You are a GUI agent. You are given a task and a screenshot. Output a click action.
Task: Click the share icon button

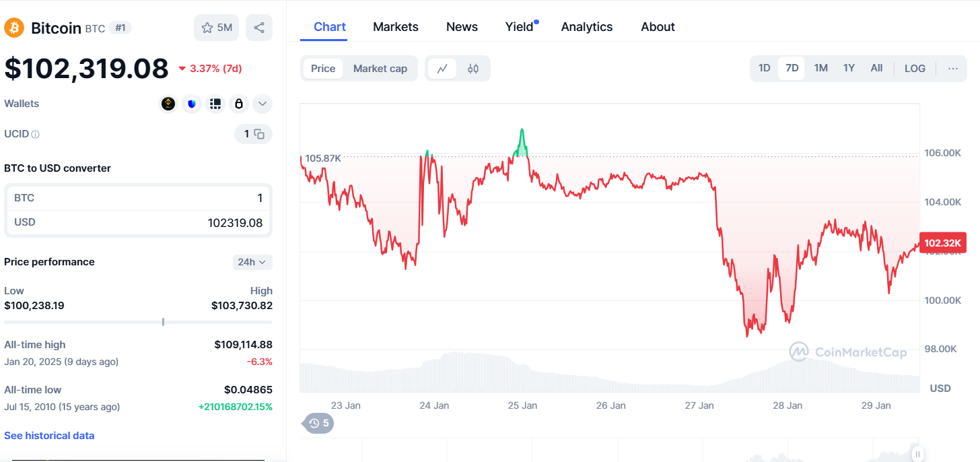[259, 28]
